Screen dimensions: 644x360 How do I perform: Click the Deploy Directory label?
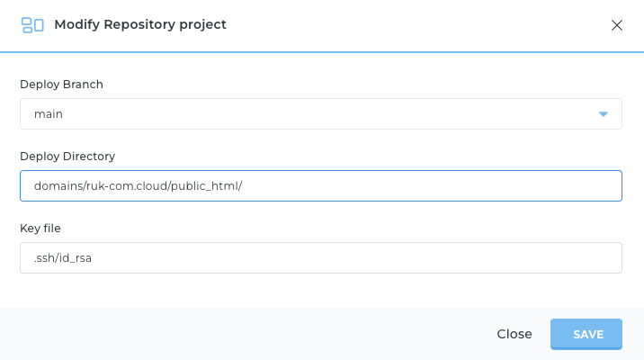click(x=67, y=157)
